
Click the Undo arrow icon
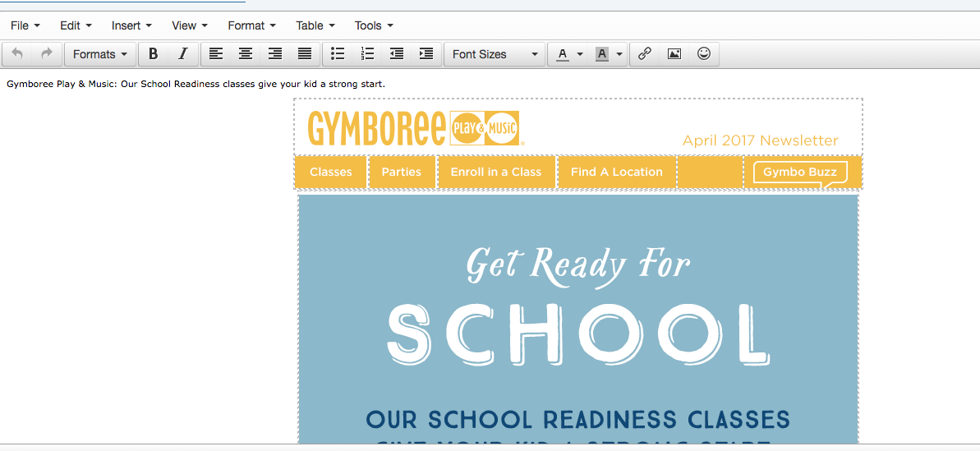pos(17,54)
